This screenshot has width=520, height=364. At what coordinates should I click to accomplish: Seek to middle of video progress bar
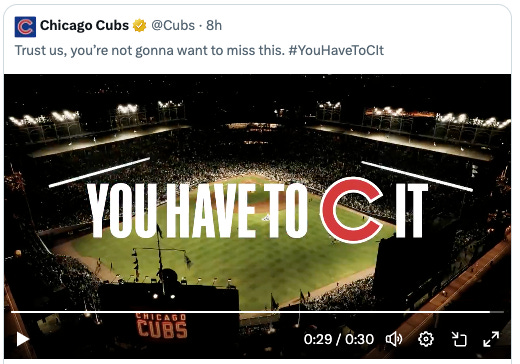(x=257, y=312)
